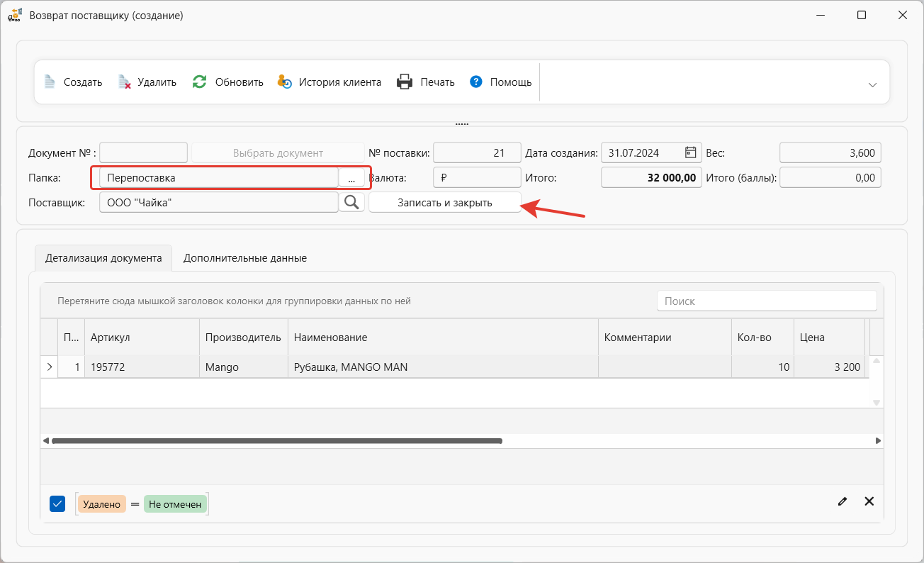The height and width of the screenshot is (563, 924).
Task: Click the № поставки field with 21
Action: point(477,152)
